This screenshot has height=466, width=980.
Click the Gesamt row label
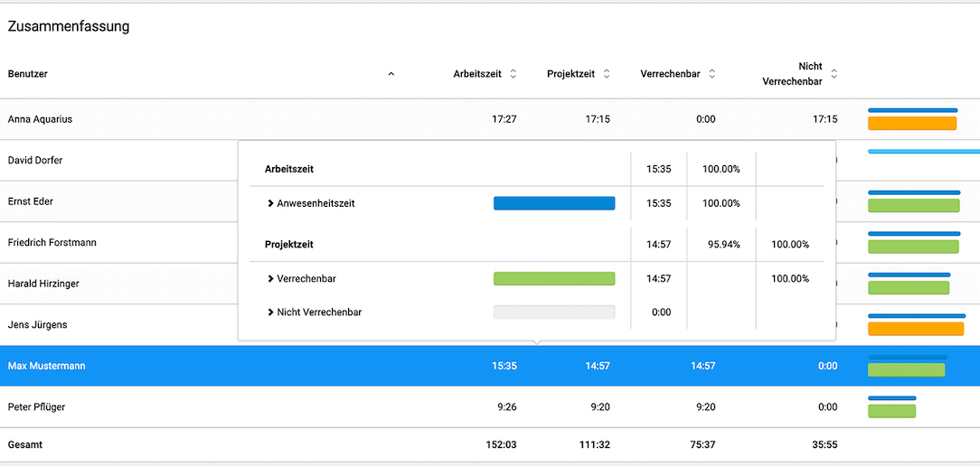[25, 444]
